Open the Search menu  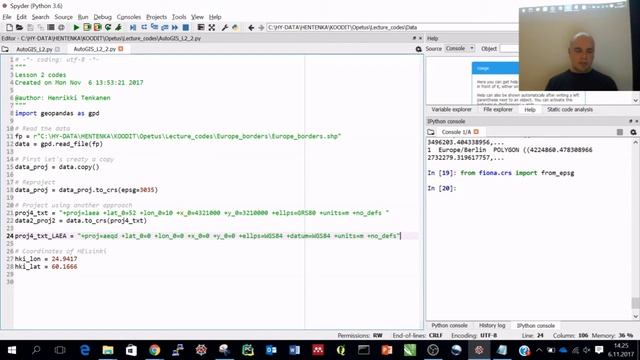click(x=40, y=17)
